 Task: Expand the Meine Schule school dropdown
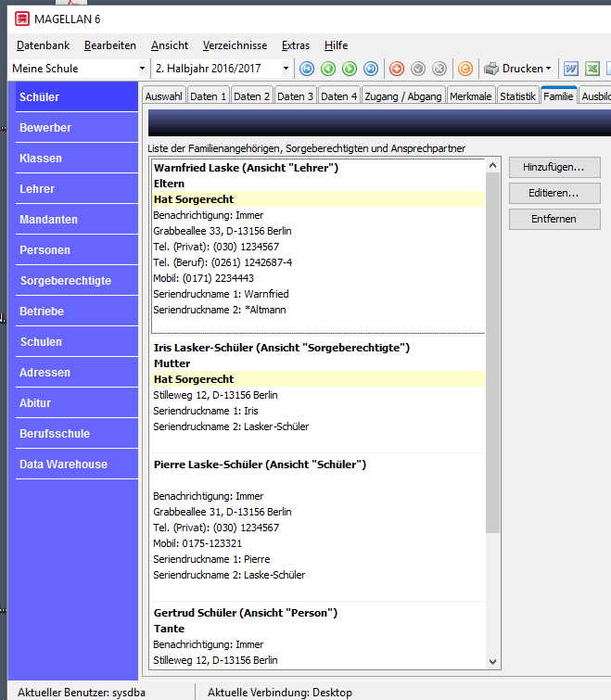[142, 69]
